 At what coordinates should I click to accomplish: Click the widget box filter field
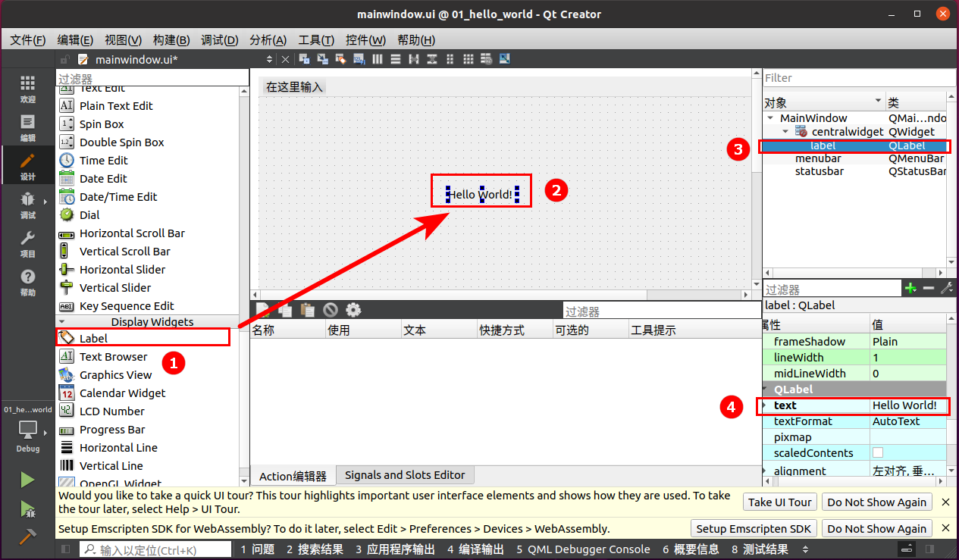click(152, 78)
